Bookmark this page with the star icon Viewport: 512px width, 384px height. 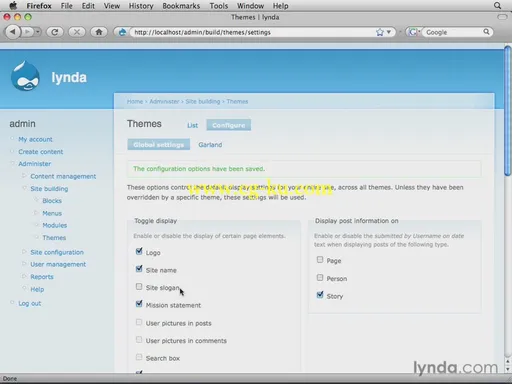(379, 32)
